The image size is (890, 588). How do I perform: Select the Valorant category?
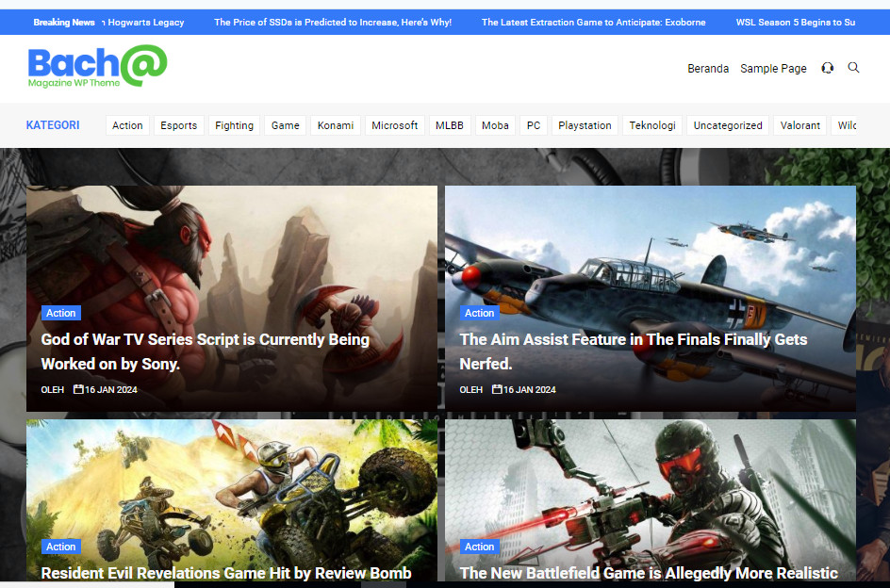(799, 125)
